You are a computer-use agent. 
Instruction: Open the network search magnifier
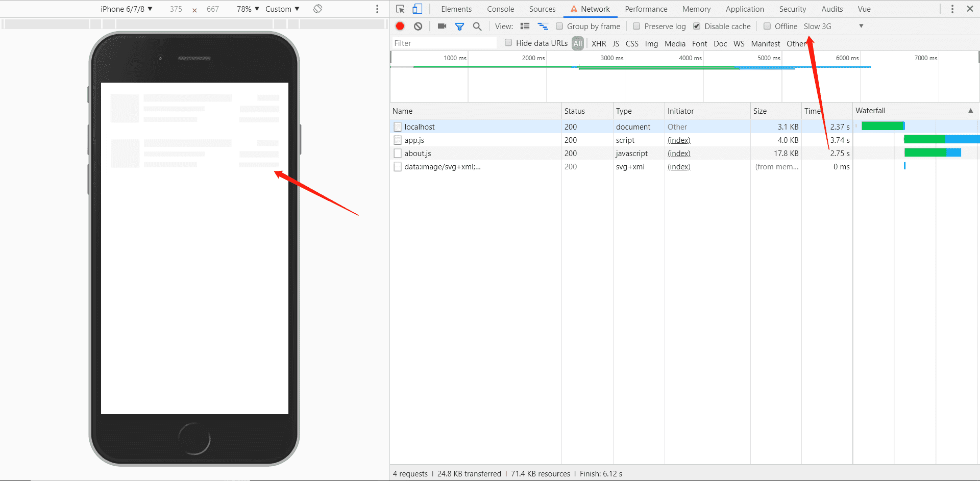(x=477, y=27)
